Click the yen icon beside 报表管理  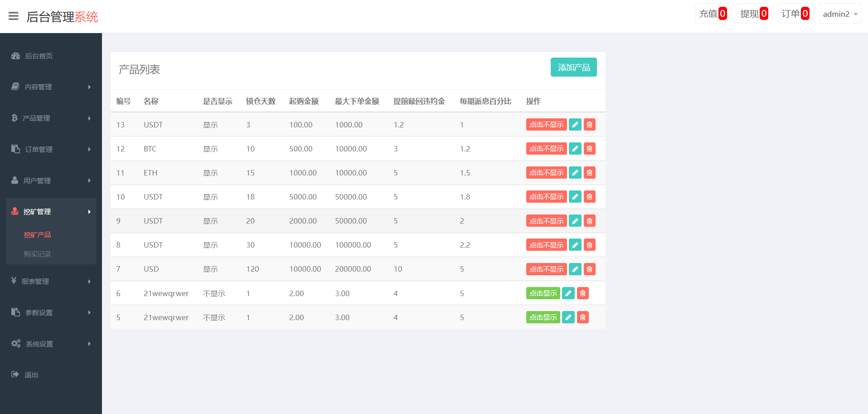[x=14, y=281]
